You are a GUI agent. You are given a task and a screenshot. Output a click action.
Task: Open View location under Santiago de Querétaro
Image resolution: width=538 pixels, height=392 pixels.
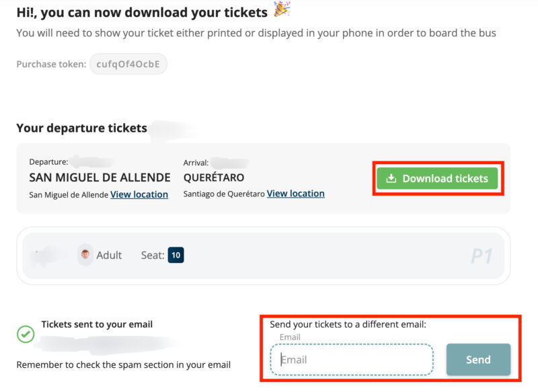295,194
